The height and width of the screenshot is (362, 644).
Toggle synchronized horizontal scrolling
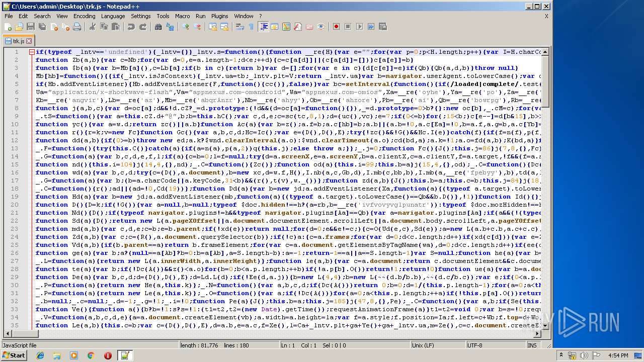click(x=224, y=27)
